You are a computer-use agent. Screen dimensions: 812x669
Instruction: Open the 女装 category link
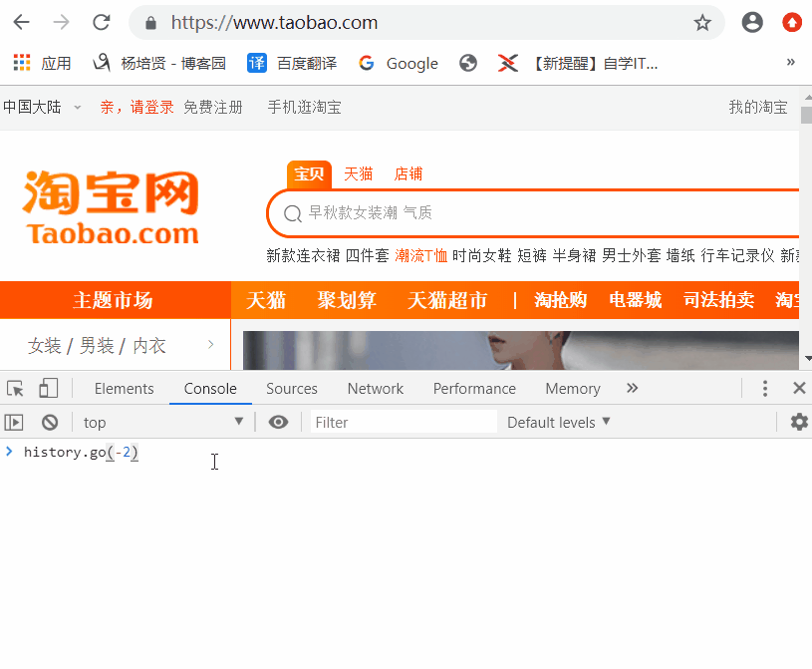coord(45,346)
